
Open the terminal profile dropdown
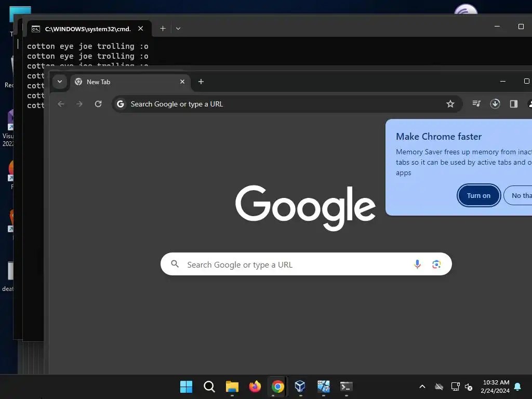click(178, 29)
